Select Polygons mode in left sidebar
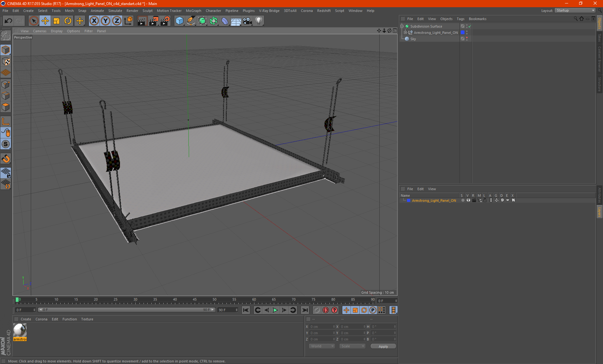 click(6, 107)
